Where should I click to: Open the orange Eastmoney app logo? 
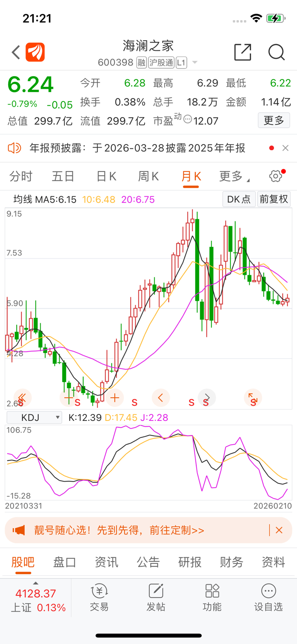35,52
